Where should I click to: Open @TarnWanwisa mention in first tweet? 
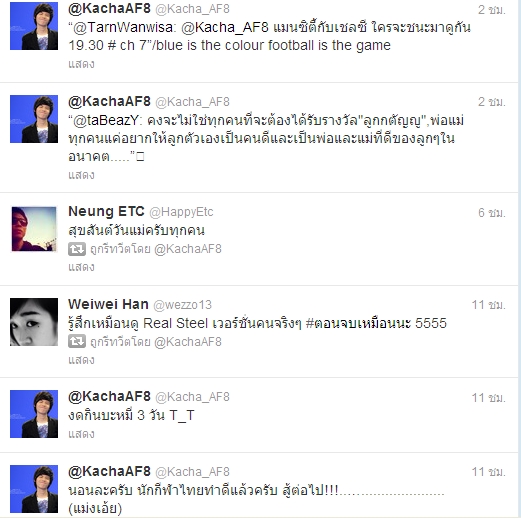(x=123, y=27)
